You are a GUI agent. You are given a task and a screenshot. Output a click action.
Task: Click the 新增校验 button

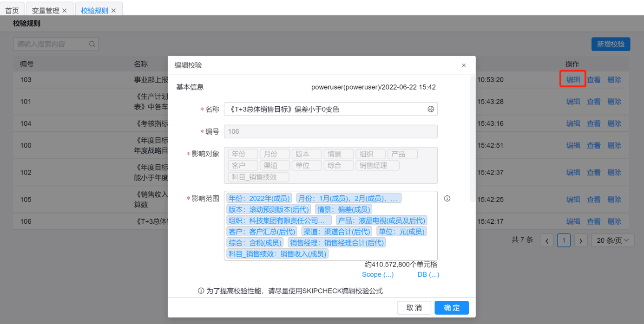pos(611,44)
